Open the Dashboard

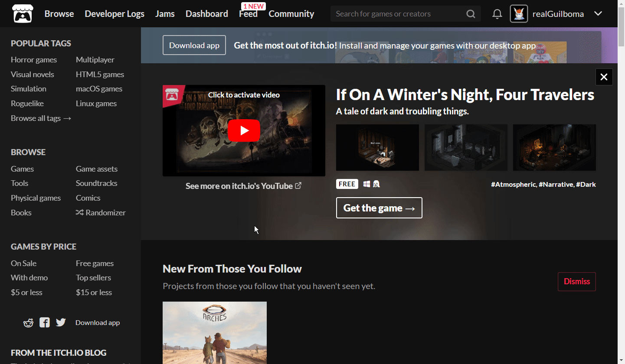pos(207,14)
